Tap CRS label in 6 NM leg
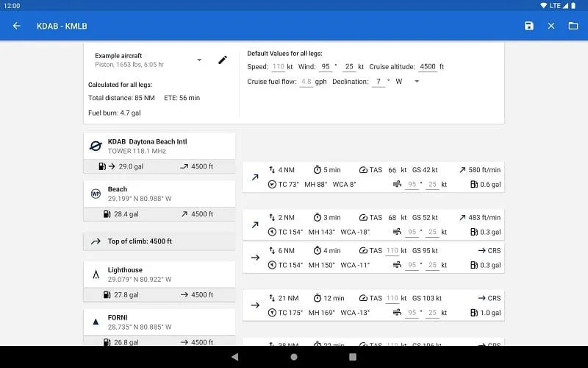Image resolution: width=588 pixels, height=368 pixels. point(494,250)
